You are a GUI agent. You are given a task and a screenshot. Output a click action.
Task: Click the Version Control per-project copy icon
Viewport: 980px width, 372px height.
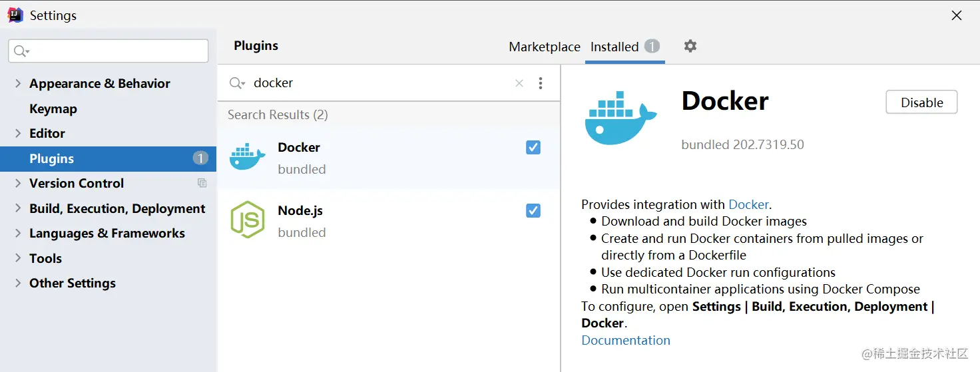pyautogui.click(x=202, y=183)
